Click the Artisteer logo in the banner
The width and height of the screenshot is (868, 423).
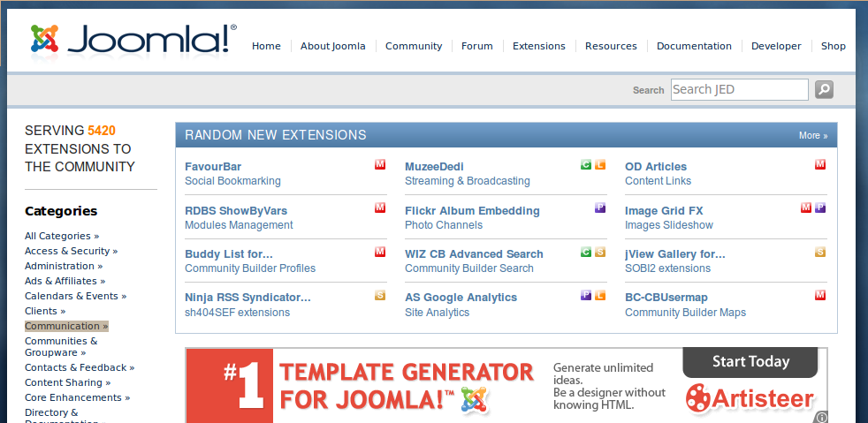point(750,398)
